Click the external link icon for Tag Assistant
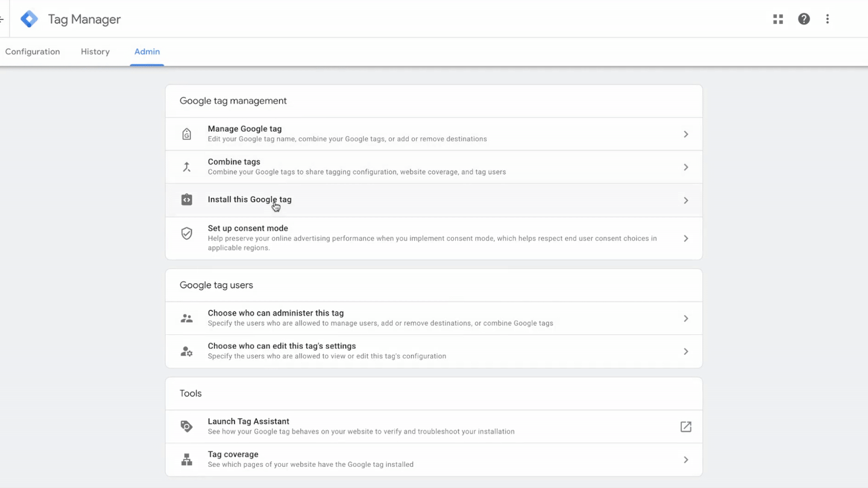 tap(686, 427)
